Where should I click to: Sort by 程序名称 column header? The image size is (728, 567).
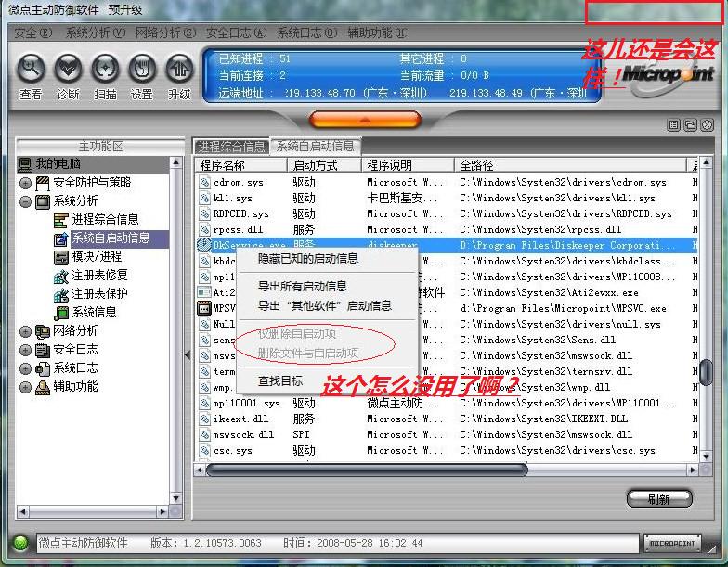tap(240, 165)
